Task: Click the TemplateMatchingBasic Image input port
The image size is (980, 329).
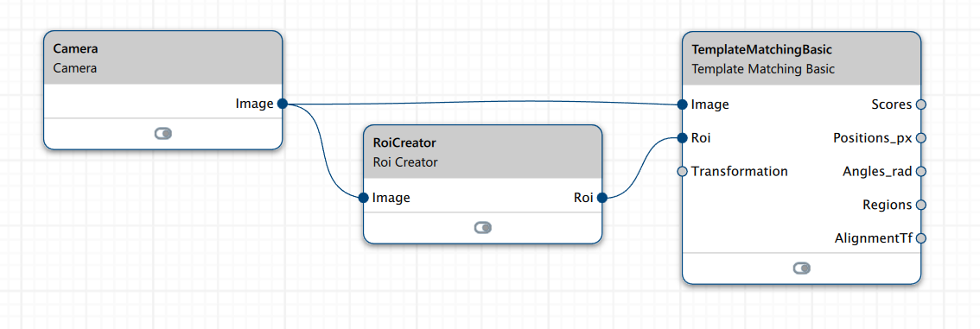Action: click(x=683, y=104)
